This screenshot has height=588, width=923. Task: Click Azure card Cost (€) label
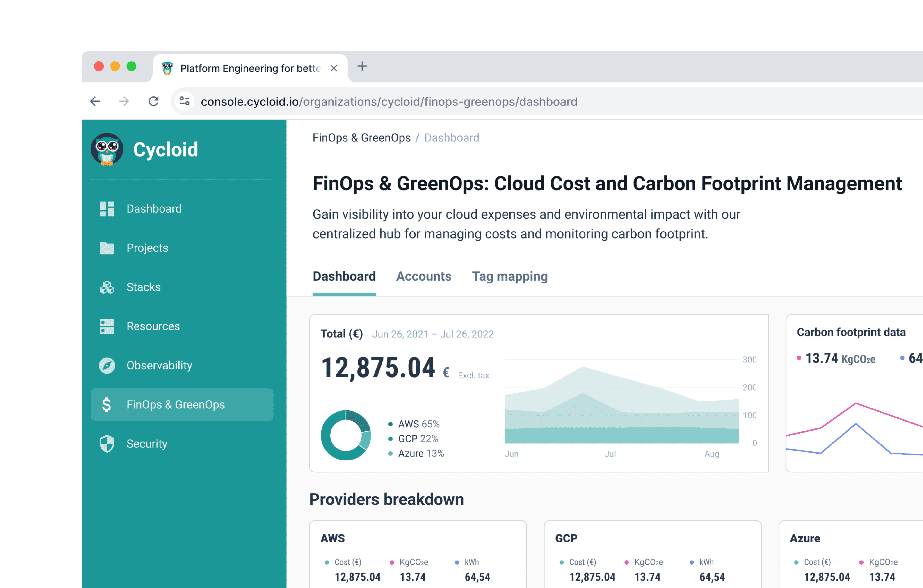[817, 562]
